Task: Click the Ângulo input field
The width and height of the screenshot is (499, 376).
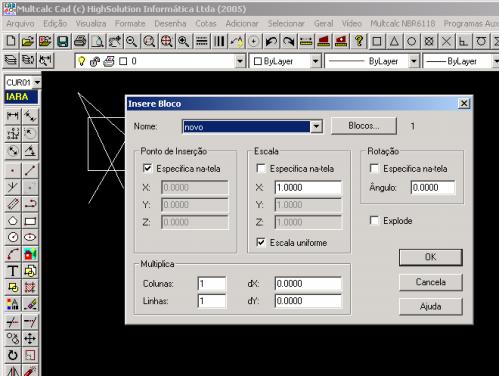Action: pos(433,187)
